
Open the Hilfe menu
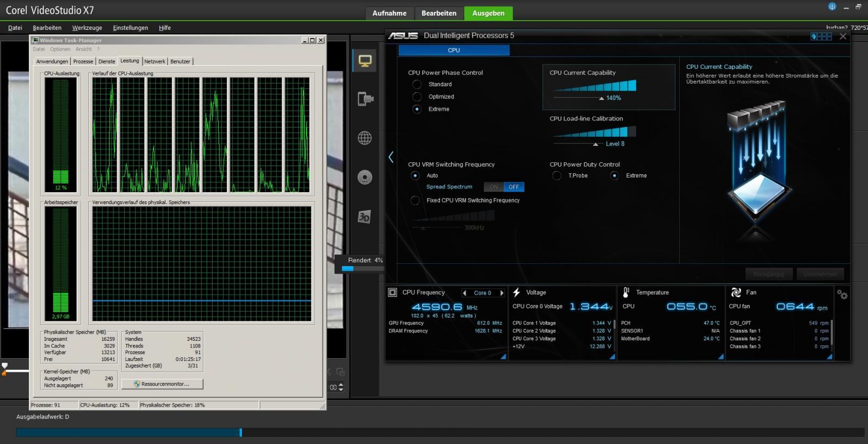coord(165,28)
